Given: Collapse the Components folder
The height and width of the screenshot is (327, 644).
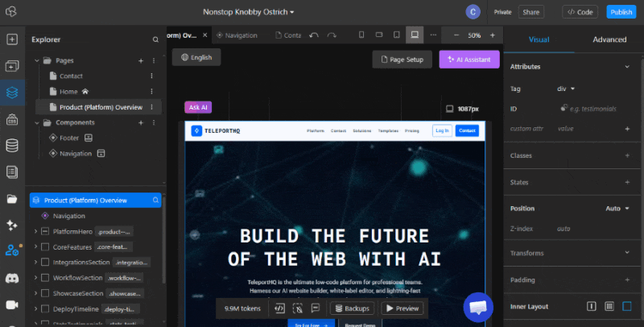Looking at the screenshot, I should (36, 123).
